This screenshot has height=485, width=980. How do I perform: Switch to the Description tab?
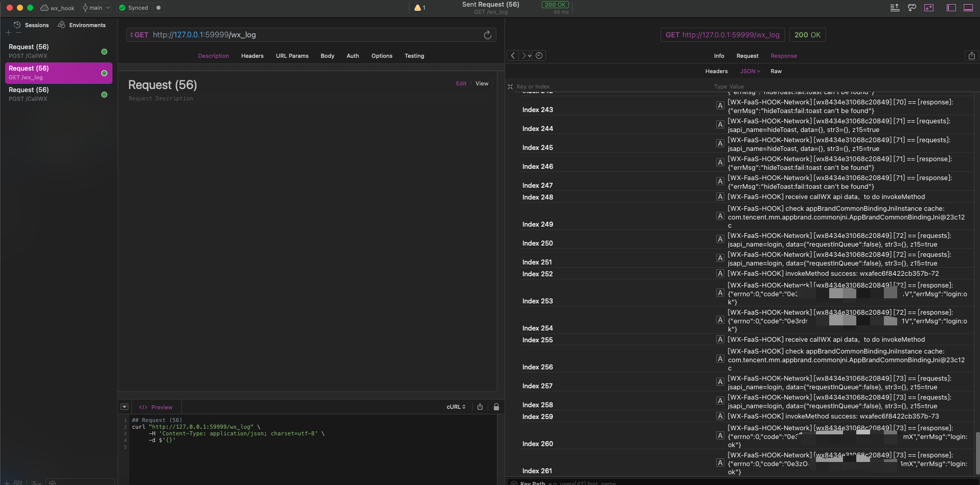[x=214, y=56]
